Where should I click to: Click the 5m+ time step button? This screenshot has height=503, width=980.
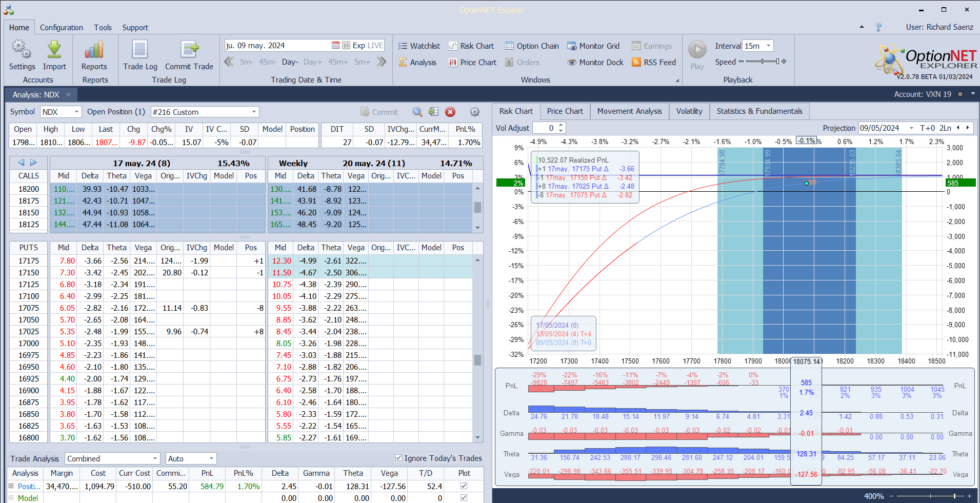tap(362, 62)
